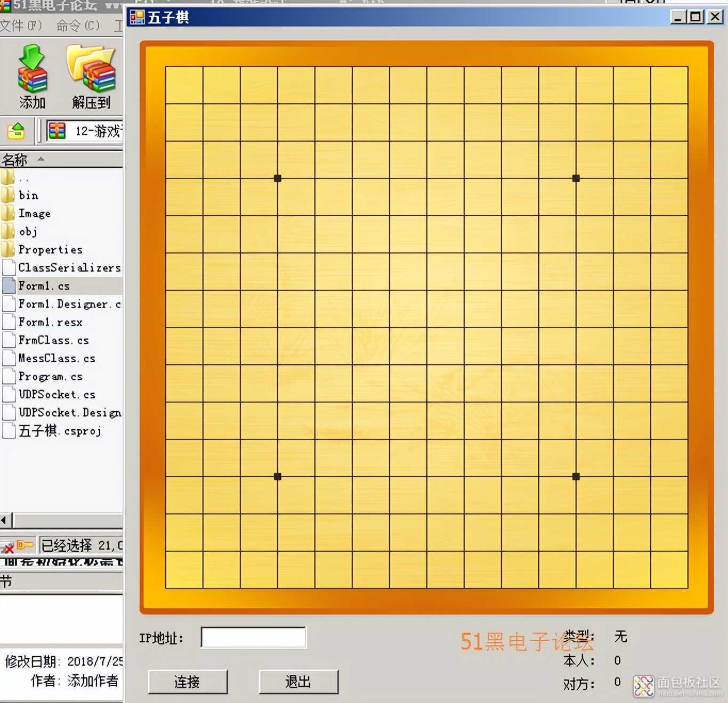Viewport: 728px width, 703px height.
Task: Click the Form1.cs file icon
Action: pyautogui.click(x=9, y=286)
